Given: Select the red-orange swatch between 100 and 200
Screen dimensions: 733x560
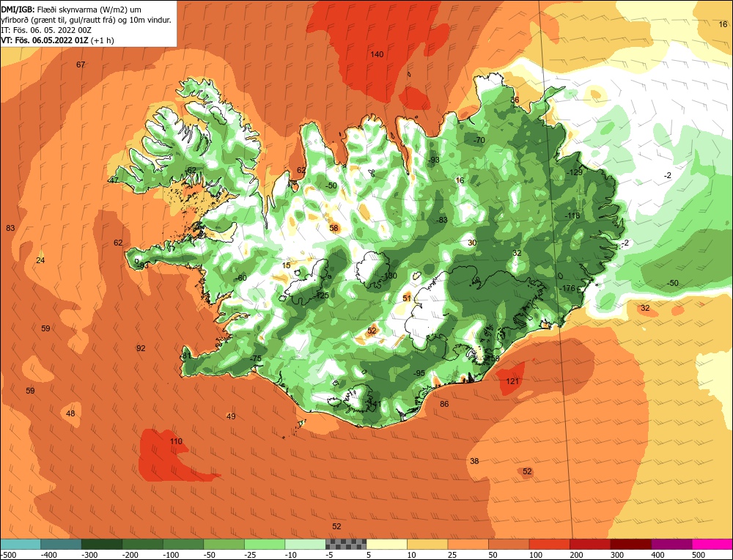Looking at the screenshot, I should point(549,544).
